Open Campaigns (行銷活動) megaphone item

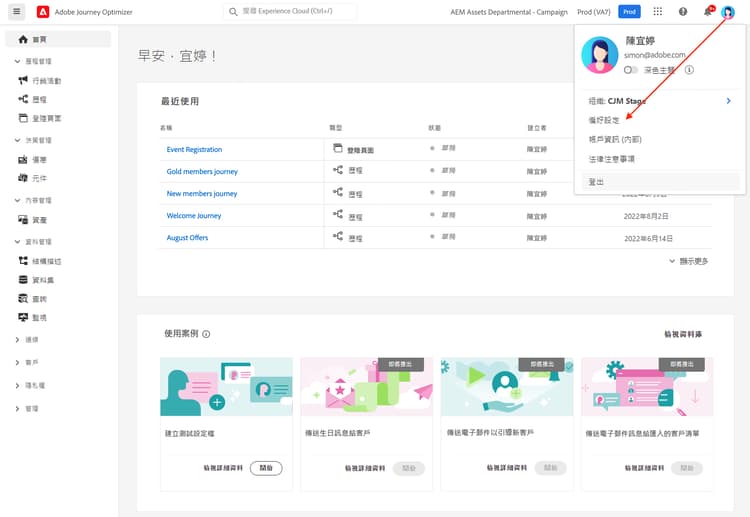[x=40, y=80]
